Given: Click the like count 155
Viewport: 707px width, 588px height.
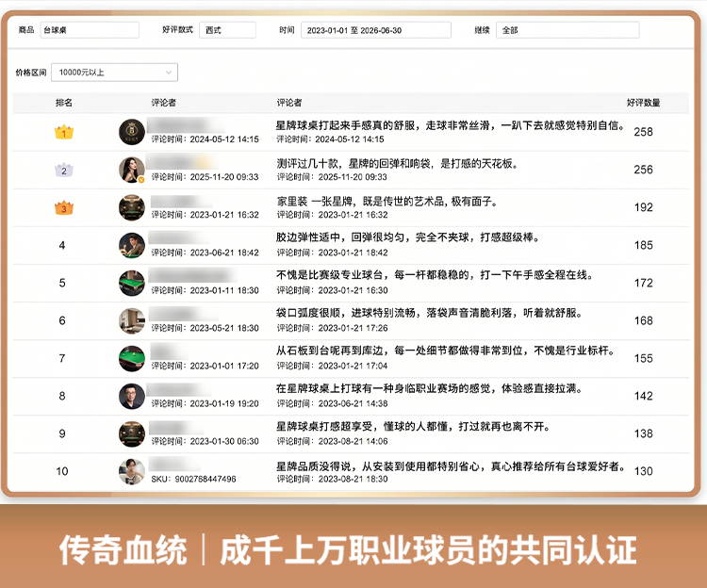Looking at the screenshot, I should click(x=644, y=359).
